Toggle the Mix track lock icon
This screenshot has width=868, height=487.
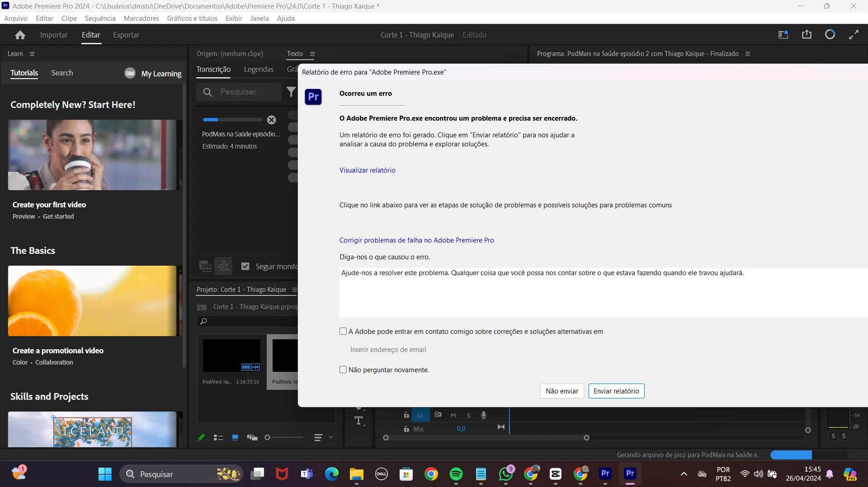point(406,429)
